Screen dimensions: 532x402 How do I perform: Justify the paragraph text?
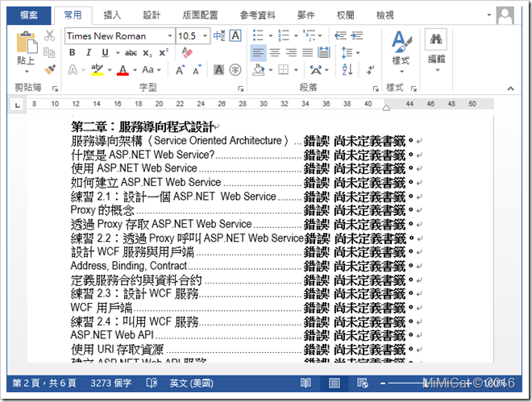307,52
